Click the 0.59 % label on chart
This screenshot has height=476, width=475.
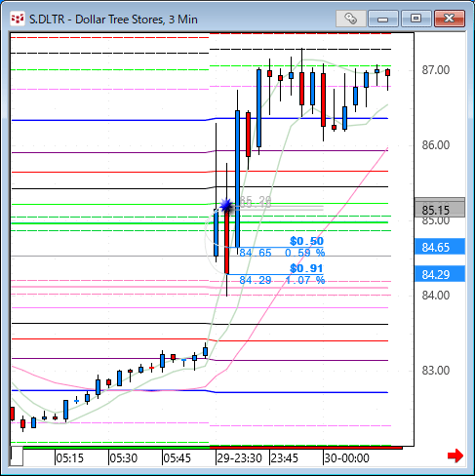click(305, 253)
